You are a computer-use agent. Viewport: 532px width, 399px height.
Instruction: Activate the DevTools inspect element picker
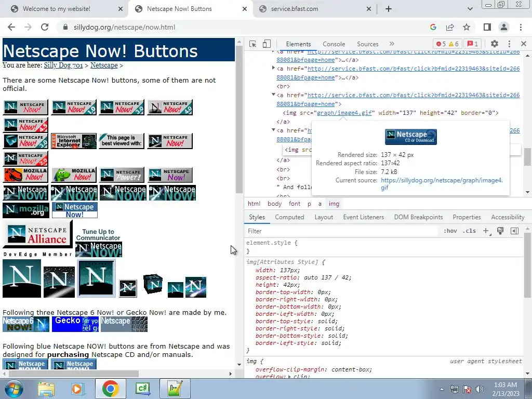(x=253, y=44)
